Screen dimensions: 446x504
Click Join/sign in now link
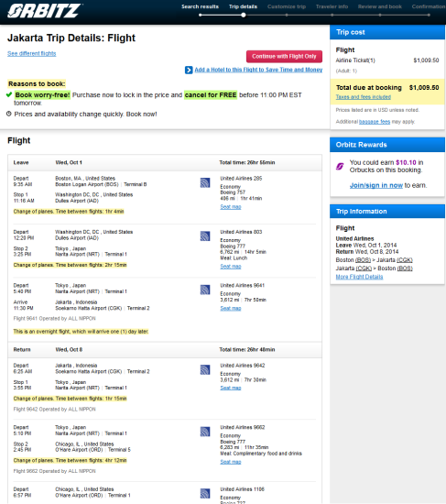pos(376,185)
